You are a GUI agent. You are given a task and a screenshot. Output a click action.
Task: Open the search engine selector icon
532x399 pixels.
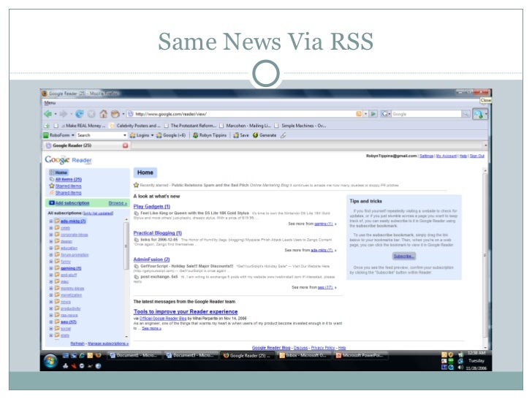coord(384,114)
